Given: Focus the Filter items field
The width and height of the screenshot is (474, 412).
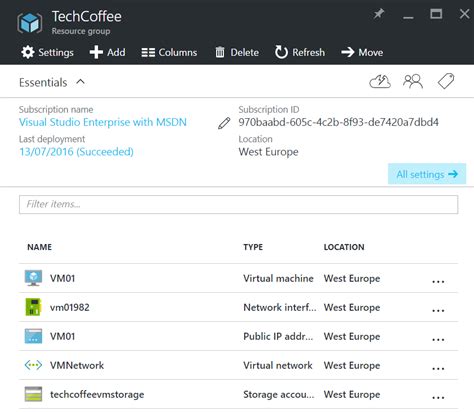Looking at the screenshot, I should 238,204.
